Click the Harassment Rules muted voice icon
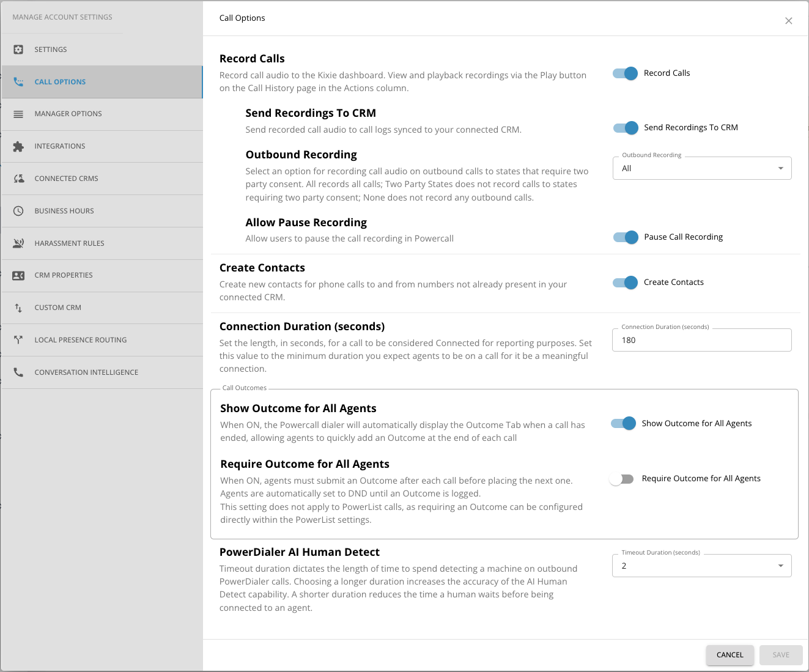Image resolution: width=809 pixels, height=672 pixels. (x=18, y=243)
